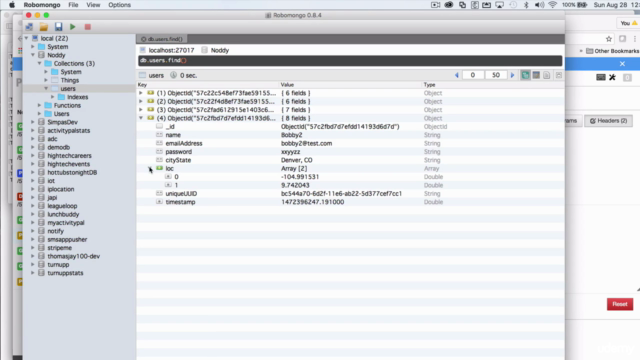Open the Options menu
640x360 pixels.
tap(119, 5)
